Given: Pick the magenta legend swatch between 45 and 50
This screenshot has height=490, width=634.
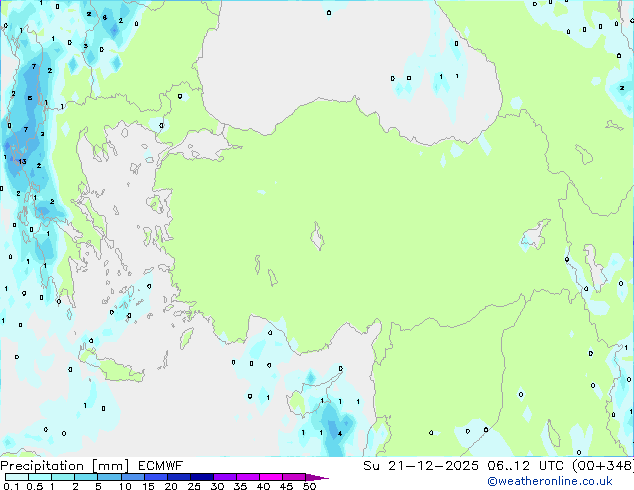Looking at the screenshot, I should 297,478.
